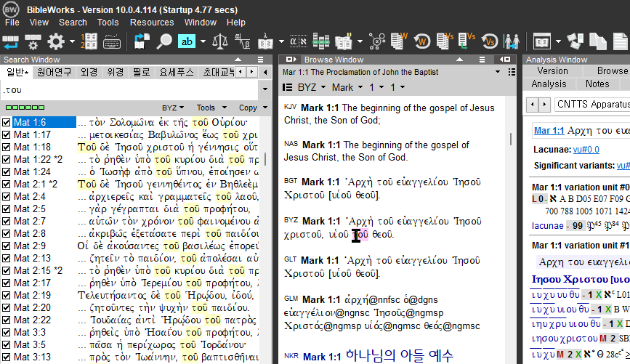Click the copy two-pages toolbar icon
This screenshot has width=630, height=364.
point(598,41)
